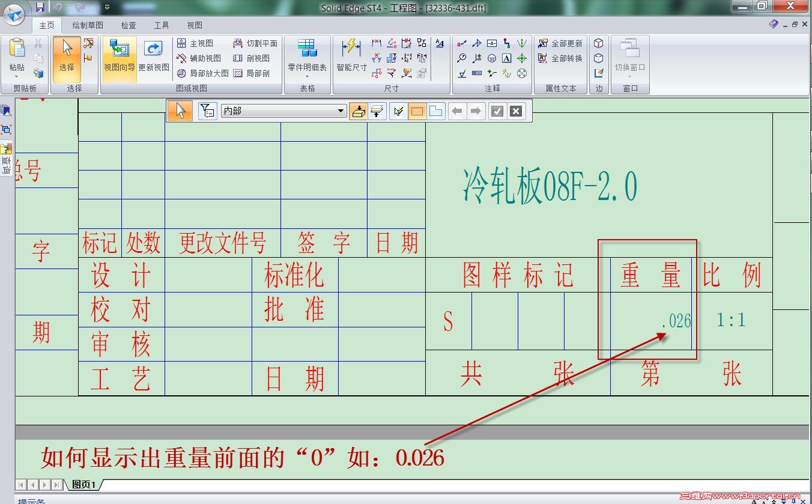Viewport: 812px width, 504px height.
Task: Switch to the 绘制草图 ribbon tab
Action: (88, 25)
